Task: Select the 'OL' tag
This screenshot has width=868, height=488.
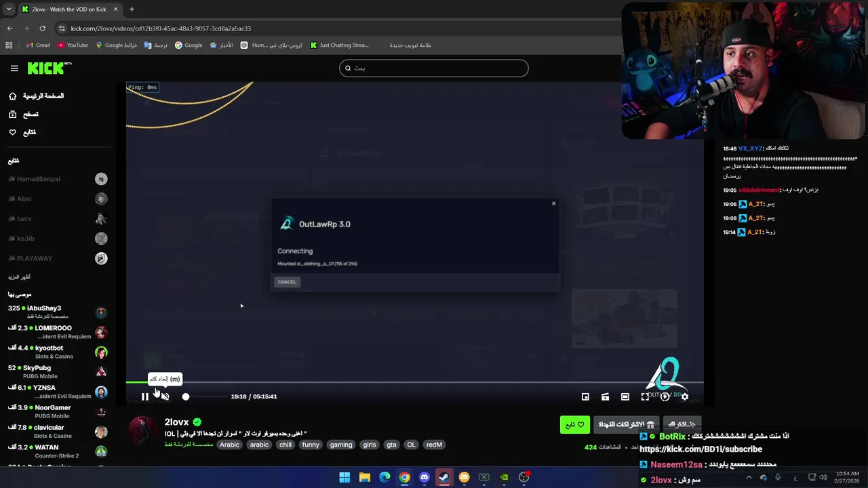Action: click(x=411, y=445)
